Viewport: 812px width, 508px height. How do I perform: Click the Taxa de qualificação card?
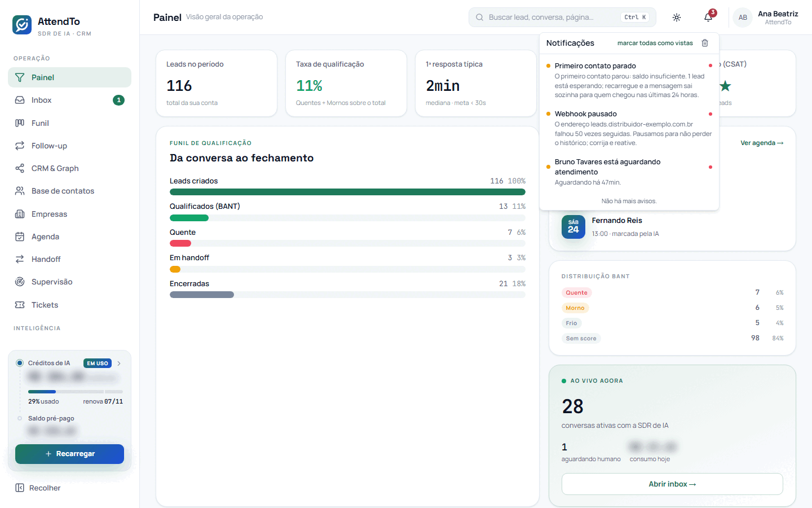tap(346, 84)
